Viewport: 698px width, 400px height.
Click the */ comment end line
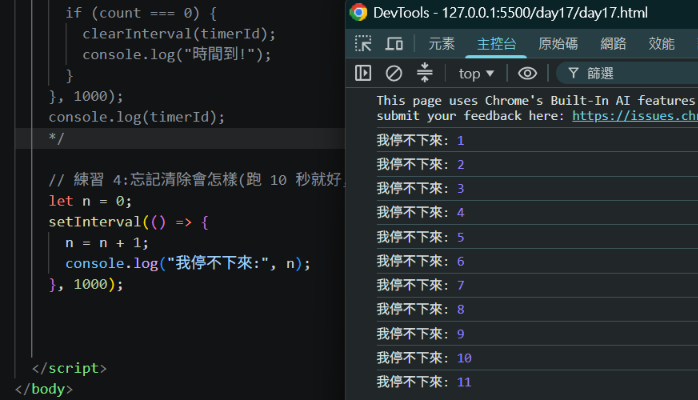coord(57,138)
